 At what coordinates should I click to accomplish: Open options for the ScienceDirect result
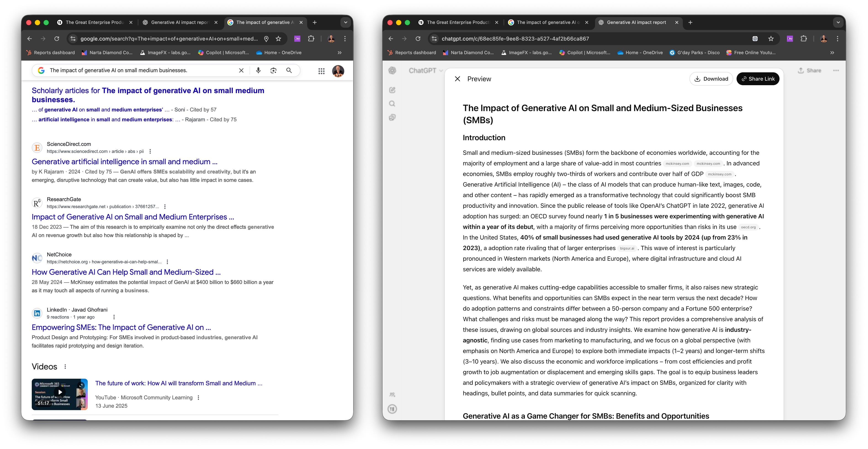coord(150,151)
